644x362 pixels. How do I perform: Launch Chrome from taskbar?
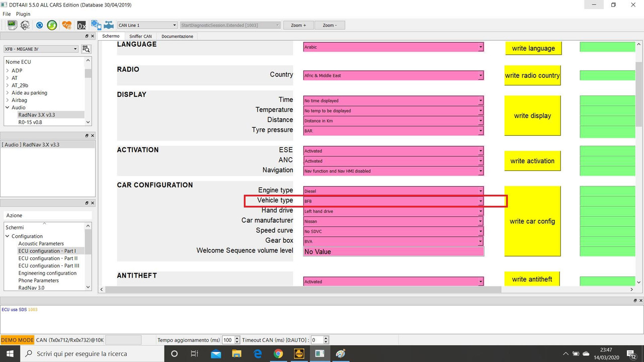click(278, 354)
